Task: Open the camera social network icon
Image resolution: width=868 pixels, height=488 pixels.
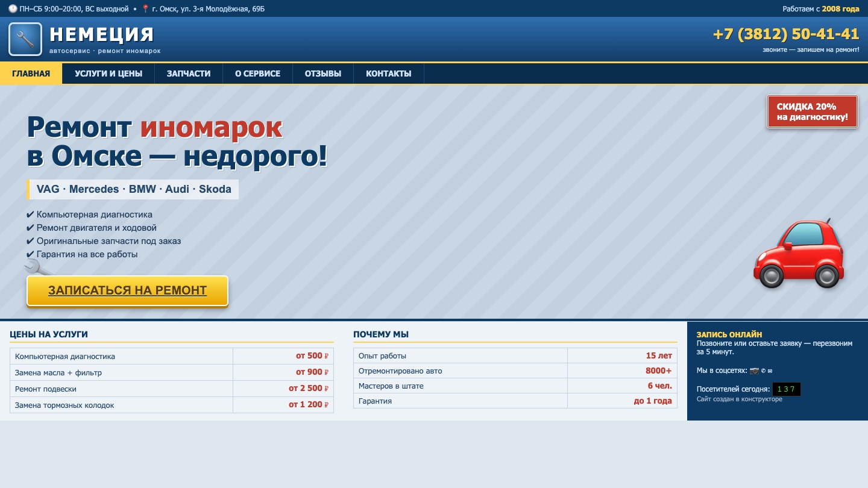Action: tap(754, 371)
